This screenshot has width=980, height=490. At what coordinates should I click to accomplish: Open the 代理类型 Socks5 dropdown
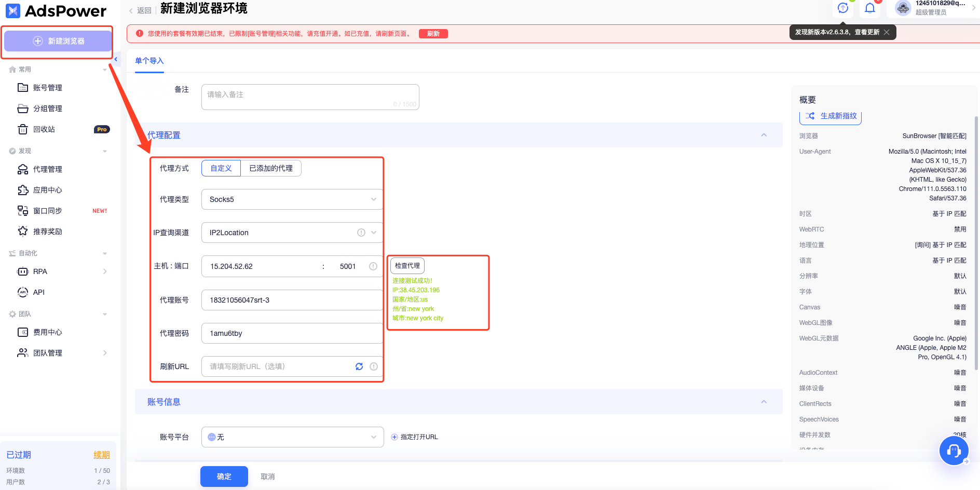pyautogui.click(x=292, y=199)
